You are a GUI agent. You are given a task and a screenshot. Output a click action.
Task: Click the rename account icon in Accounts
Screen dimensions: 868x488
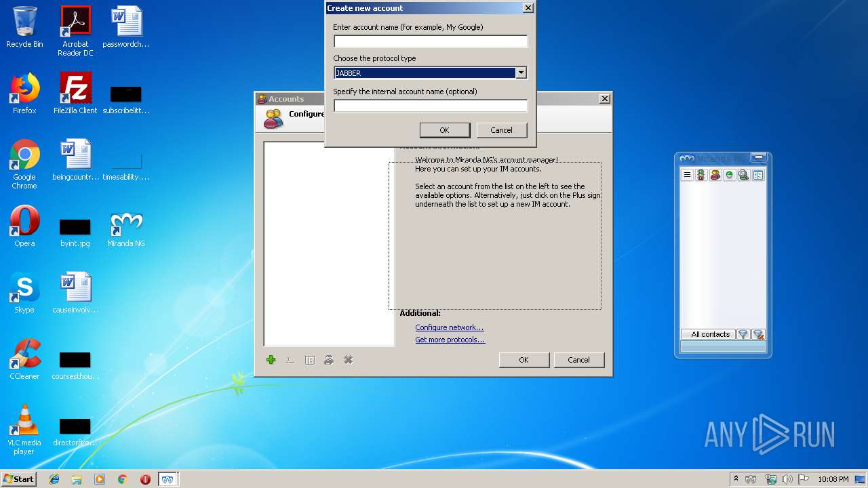coord(290,360)
